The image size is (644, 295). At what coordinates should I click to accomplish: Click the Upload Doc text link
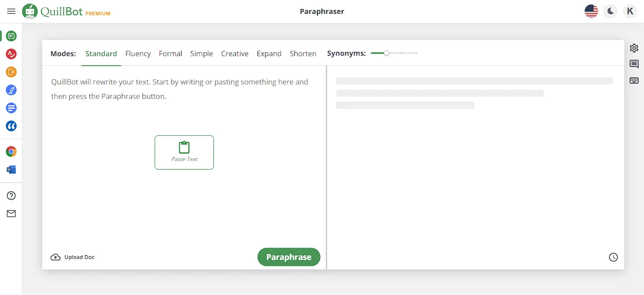(80, 257)
